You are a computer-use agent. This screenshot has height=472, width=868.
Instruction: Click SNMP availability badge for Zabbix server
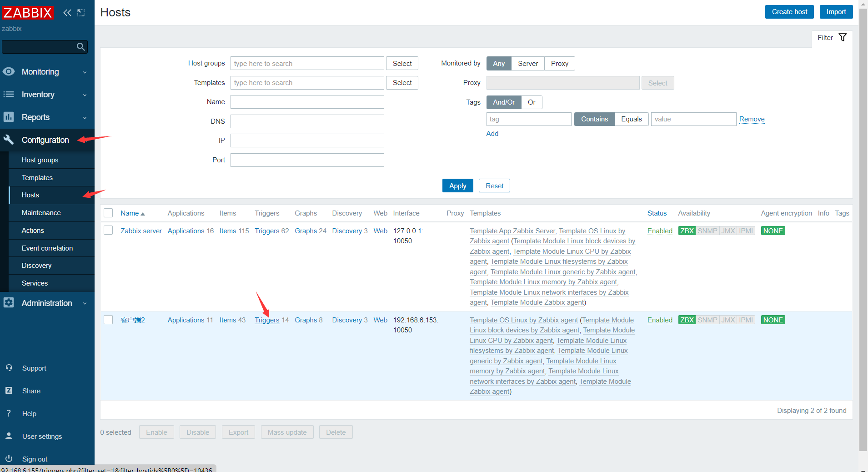[x=707, y=231]
